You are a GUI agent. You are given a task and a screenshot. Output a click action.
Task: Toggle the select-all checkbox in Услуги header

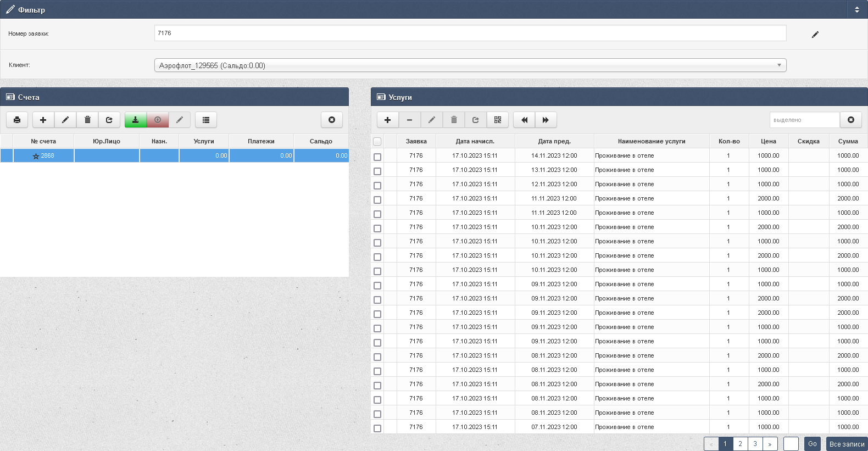pos(377,142)
